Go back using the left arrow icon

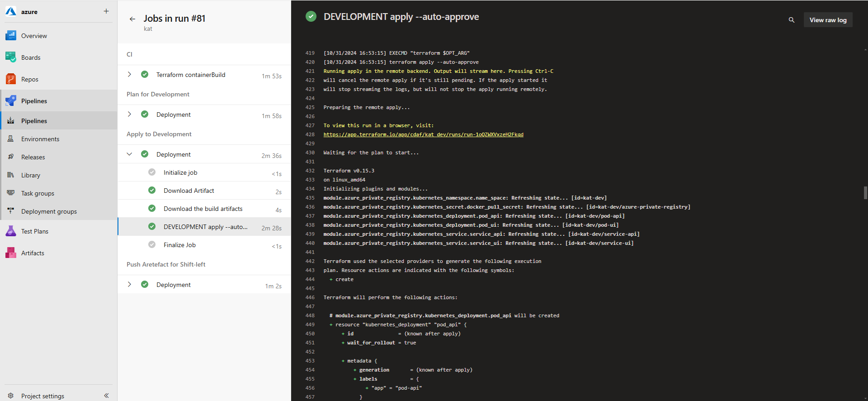tap(132, 19)
